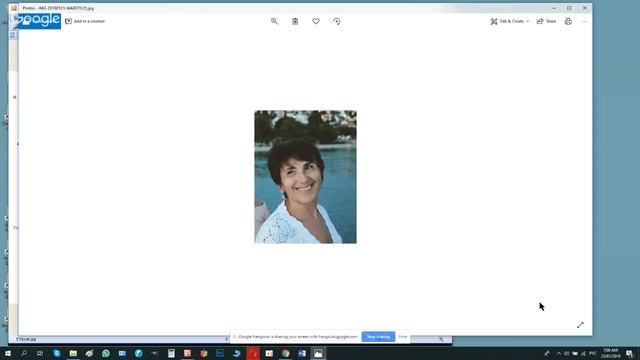640x360 pixels.
Task: Open Skype from the taskbar
Action: [x=57, y=353]
